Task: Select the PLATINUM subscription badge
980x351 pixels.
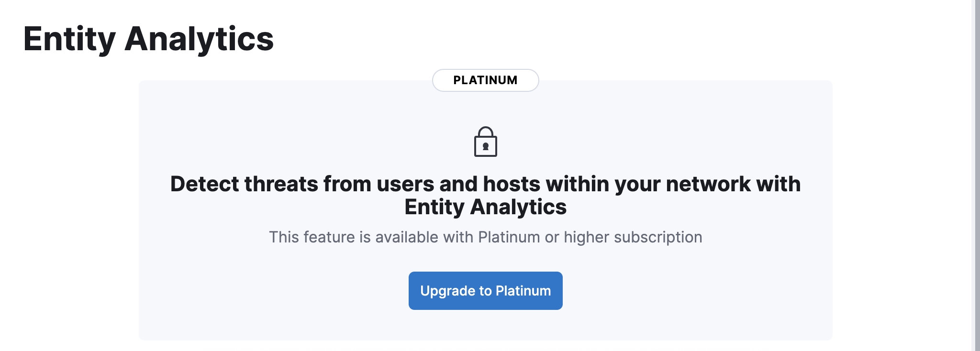Action: [x=485, y=80]
